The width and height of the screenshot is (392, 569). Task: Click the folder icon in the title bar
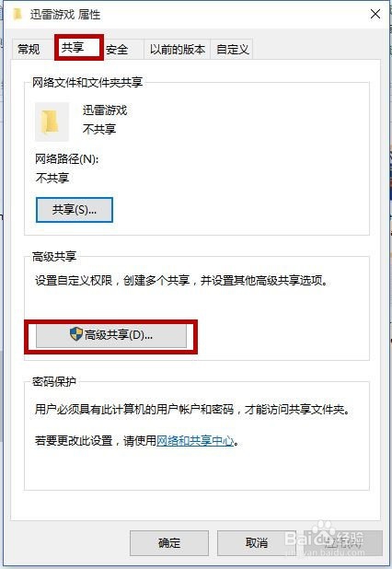tap(17, 15)
